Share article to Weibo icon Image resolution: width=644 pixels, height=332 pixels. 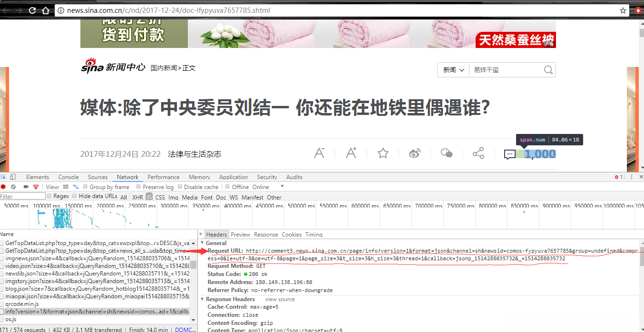coord(415,153)
